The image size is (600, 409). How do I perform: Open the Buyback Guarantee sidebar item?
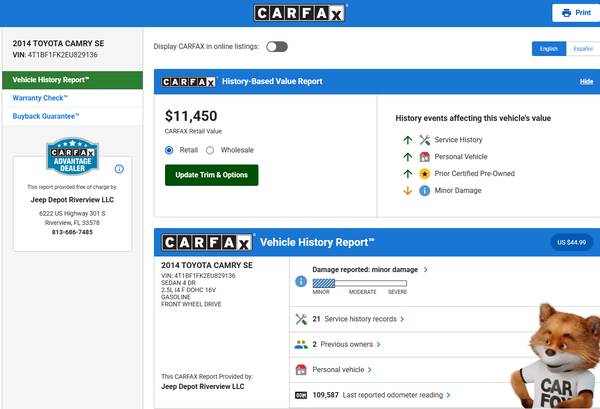tap(48, 117)
